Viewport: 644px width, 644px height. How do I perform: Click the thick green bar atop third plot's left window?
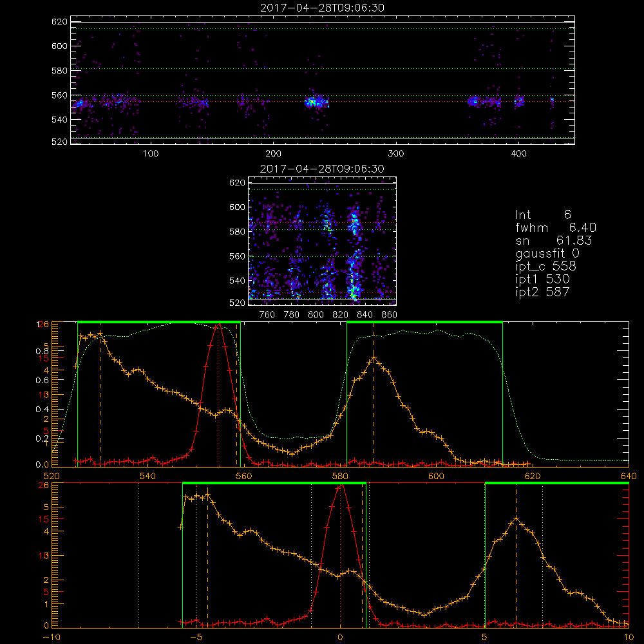(159, 322)
